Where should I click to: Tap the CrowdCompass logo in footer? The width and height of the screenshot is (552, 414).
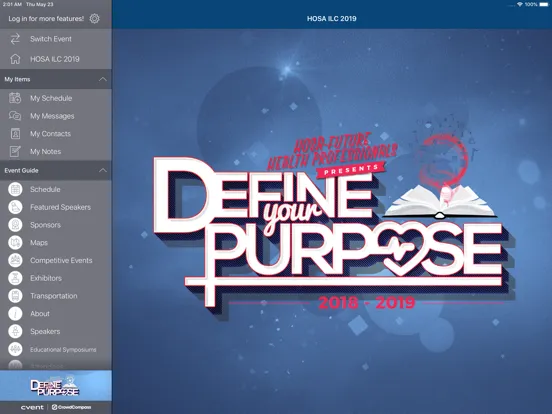(71, 407)
